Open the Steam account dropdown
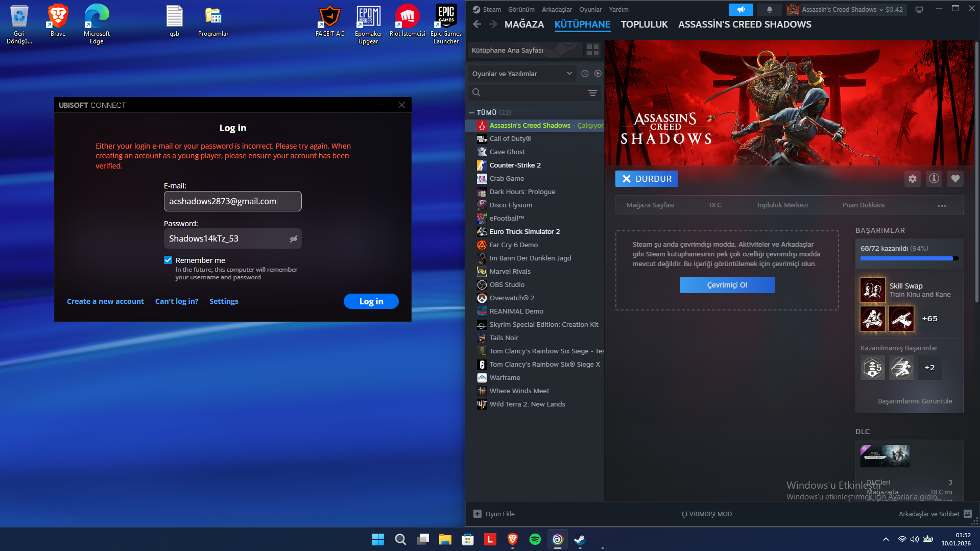 846,9
